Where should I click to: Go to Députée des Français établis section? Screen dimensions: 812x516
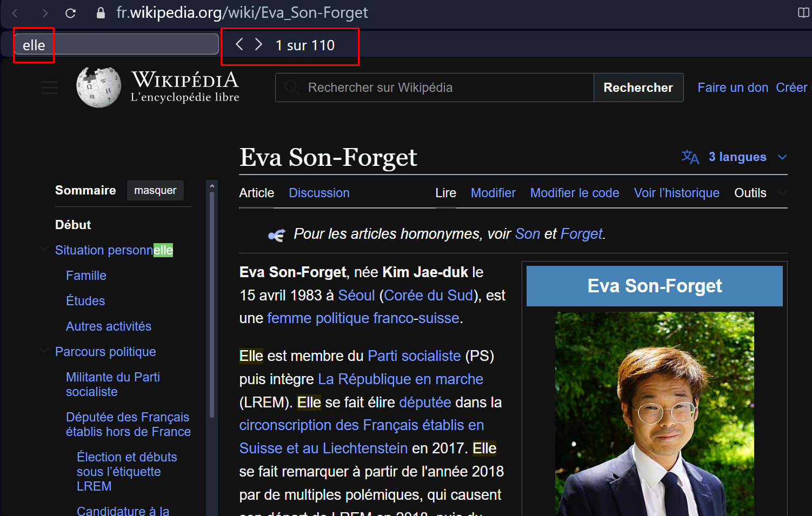(128, 424)
